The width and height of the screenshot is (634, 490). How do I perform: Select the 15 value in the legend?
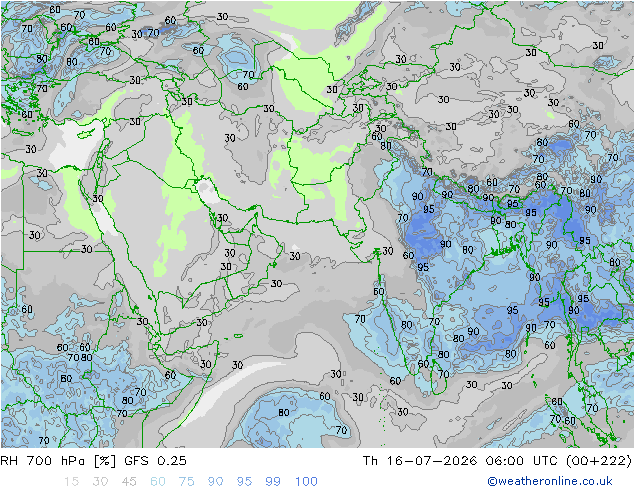pyautogui.click(x=71, y=481)
